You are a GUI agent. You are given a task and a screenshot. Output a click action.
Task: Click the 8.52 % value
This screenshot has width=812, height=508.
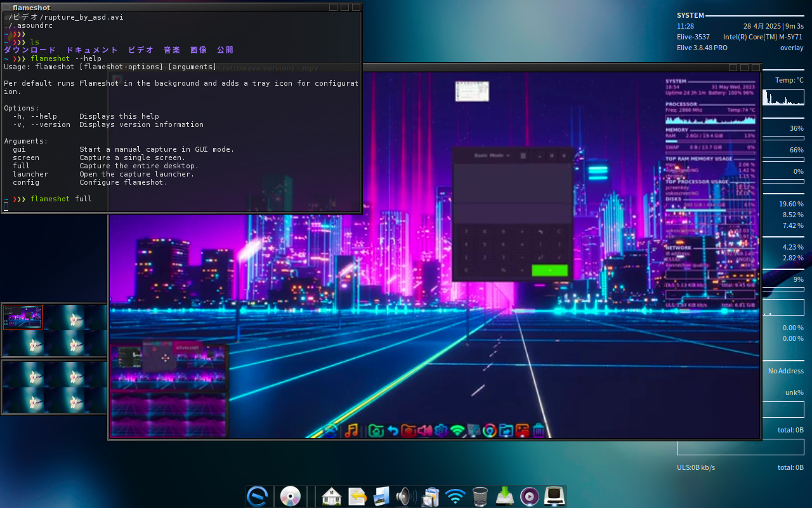point(793,215)
